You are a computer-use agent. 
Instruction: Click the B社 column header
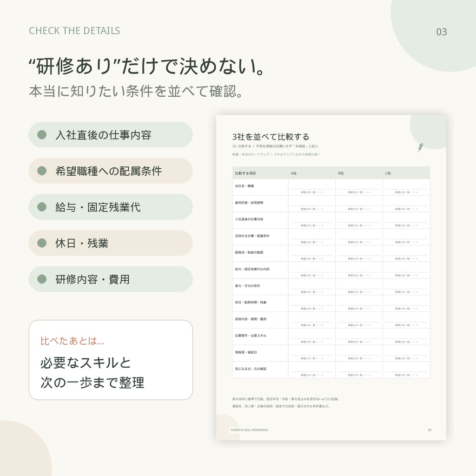[341, 173]
